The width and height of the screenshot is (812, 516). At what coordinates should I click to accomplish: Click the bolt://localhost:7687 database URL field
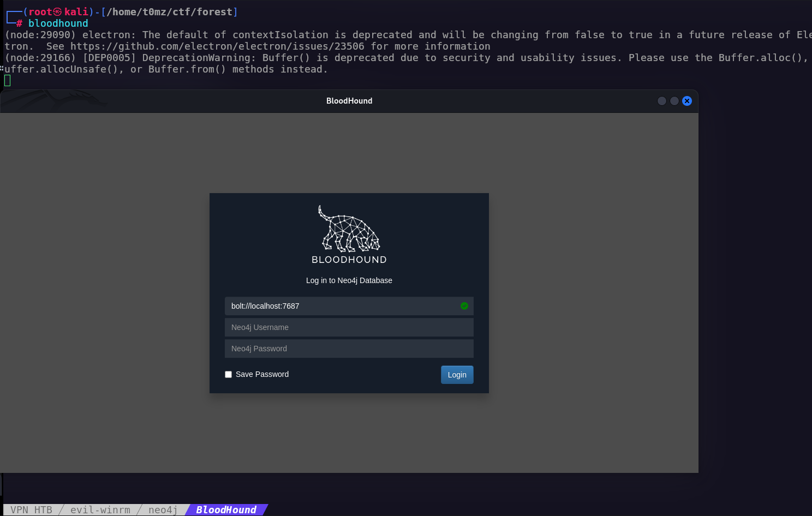click(349, 306)
